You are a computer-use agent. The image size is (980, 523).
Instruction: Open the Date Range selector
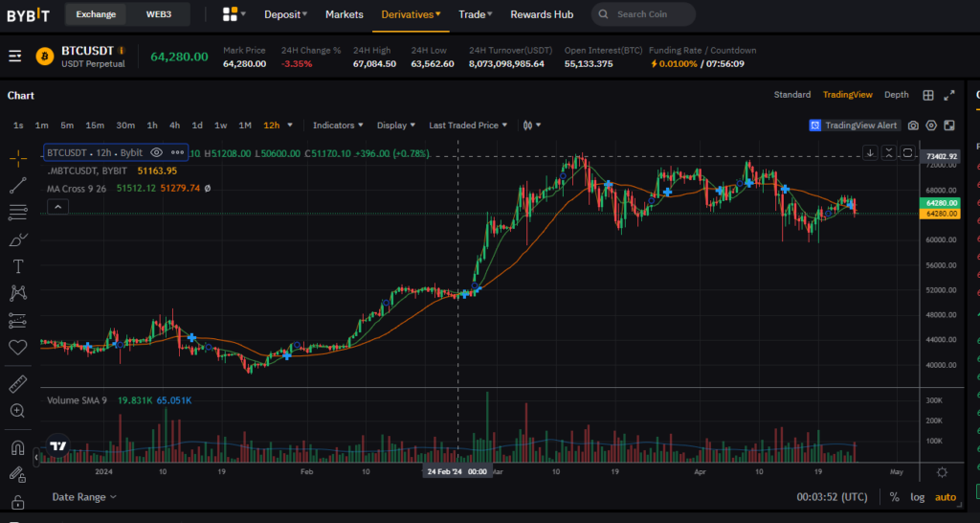pyautogui.click(x=84, y=497)
